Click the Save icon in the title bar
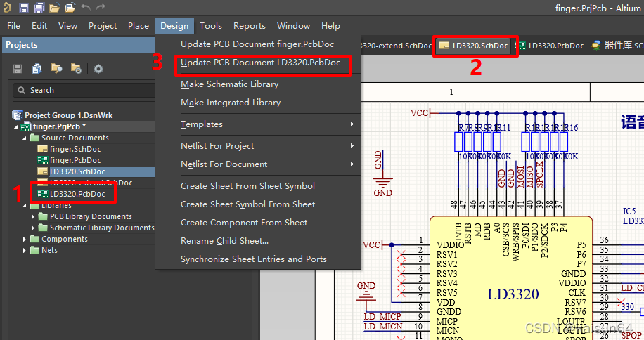Image resolution: width=644 pixels, height=340 pixels. pos(23,7)
